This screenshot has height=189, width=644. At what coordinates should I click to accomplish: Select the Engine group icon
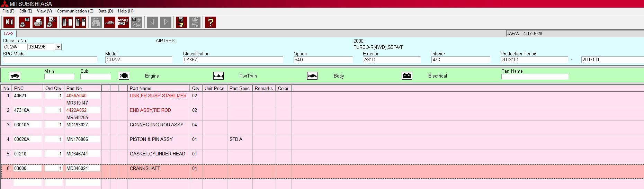124,76
